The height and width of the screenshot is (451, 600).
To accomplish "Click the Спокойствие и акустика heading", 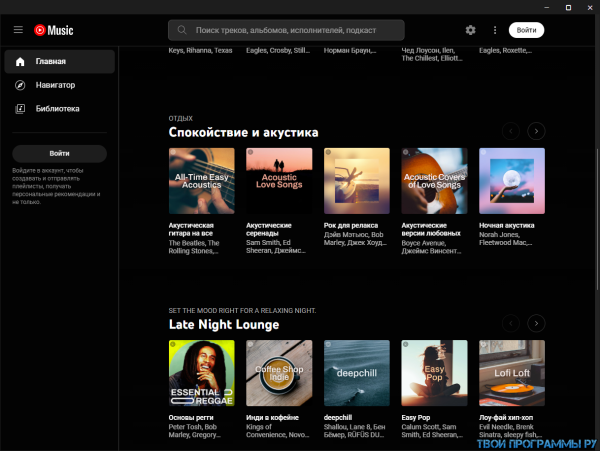I will pyautogui.click(x=243, y=132).
